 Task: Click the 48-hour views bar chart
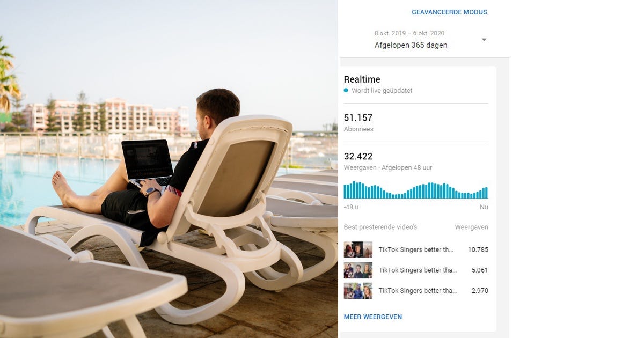[x=416, y=190]
